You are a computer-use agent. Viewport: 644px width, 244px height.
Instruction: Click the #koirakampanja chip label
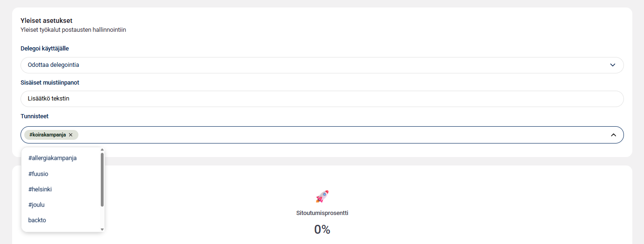48,135
